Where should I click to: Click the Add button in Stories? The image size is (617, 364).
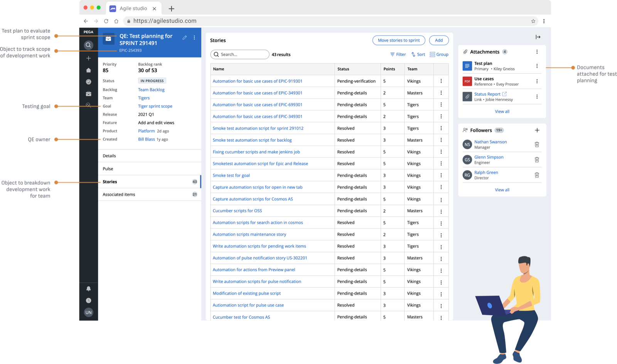tap(439, 40)
